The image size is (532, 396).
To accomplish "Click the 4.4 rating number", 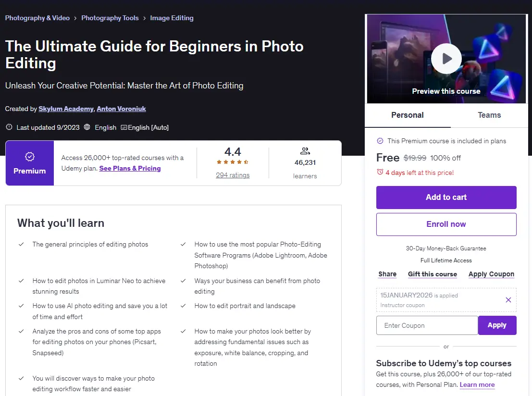I will tap(233, 152).
